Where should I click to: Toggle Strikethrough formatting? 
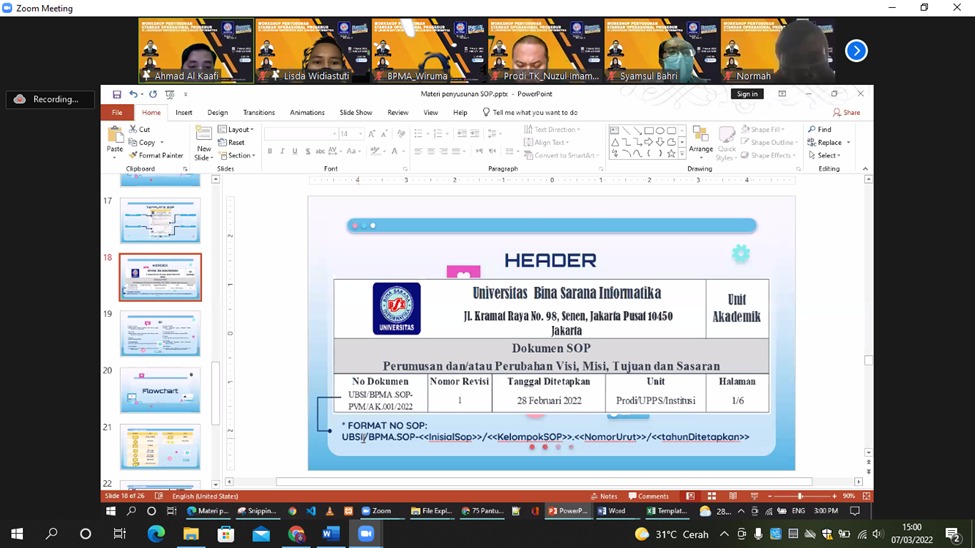[x=320, y=151]
